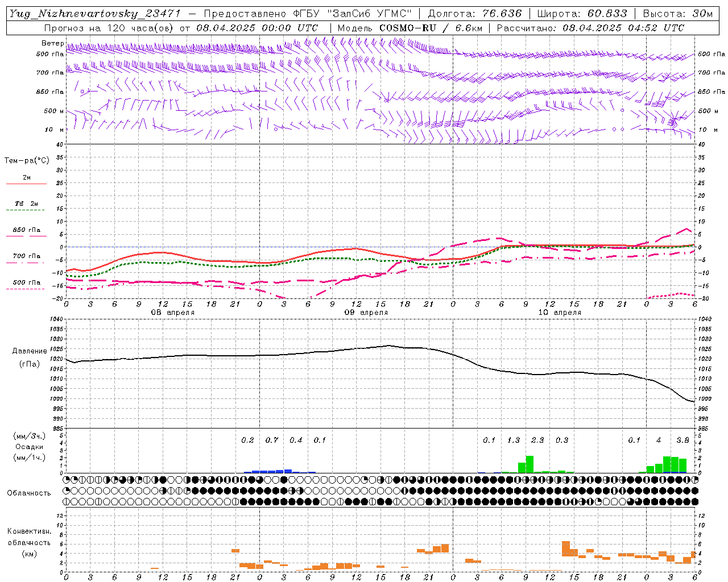Click the 0.4 precipitation amount

[x=296, y=440]
